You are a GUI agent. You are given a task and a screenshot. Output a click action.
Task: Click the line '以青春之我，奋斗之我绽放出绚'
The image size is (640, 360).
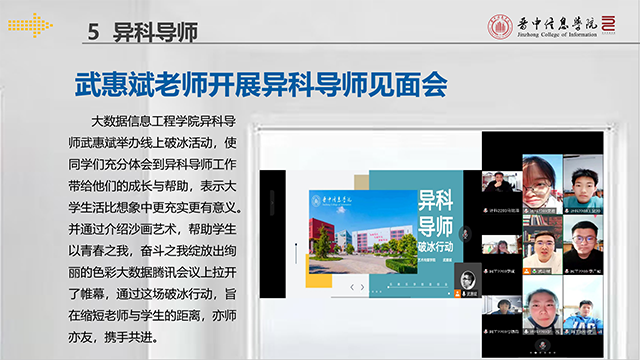point(152,251)
